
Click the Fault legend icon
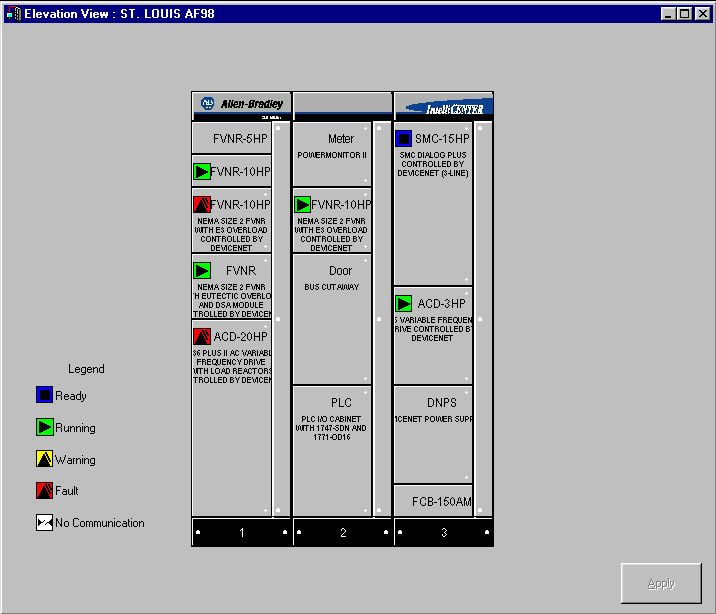44,490
